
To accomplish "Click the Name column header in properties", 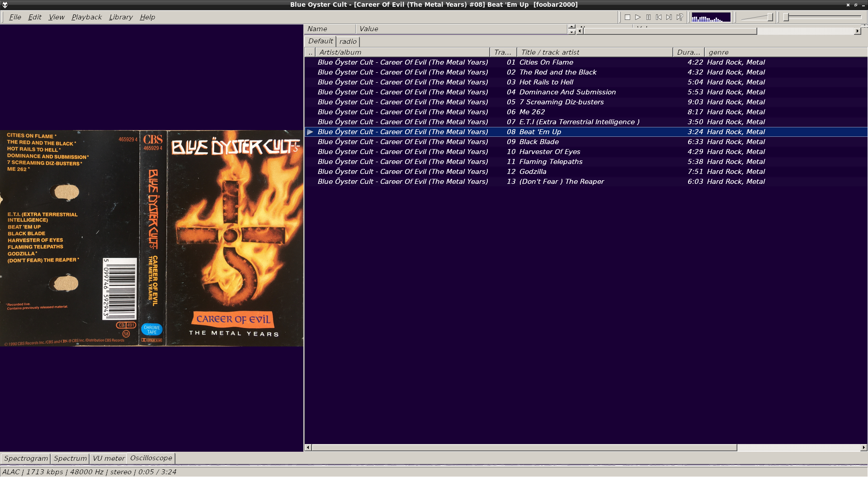I will (x=330, y=29).
